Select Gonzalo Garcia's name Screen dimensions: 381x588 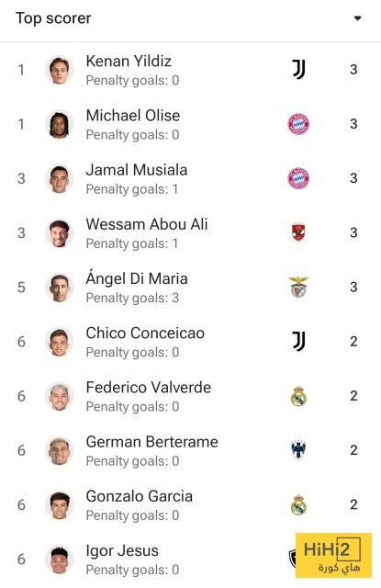point(139,496)
